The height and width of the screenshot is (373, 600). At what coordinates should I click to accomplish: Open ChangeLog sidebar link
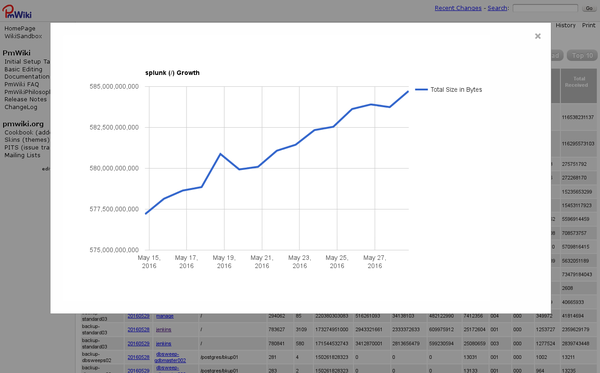point(21,107)
